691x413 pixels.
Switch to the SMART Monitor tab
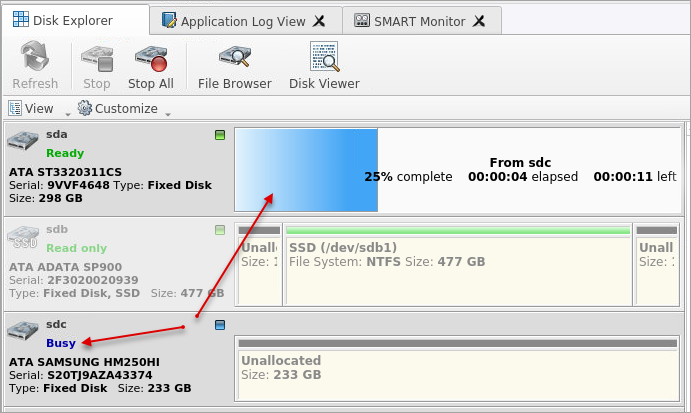[x=422, y=21]
